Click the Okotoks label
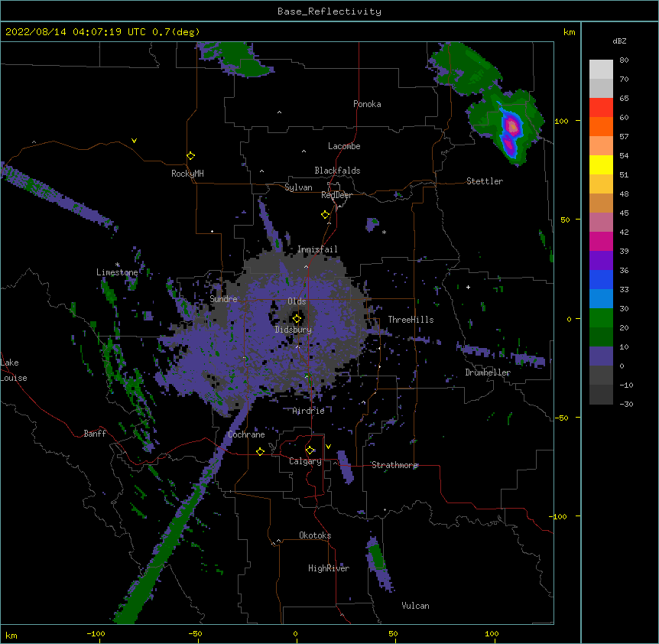 (315, 535)
